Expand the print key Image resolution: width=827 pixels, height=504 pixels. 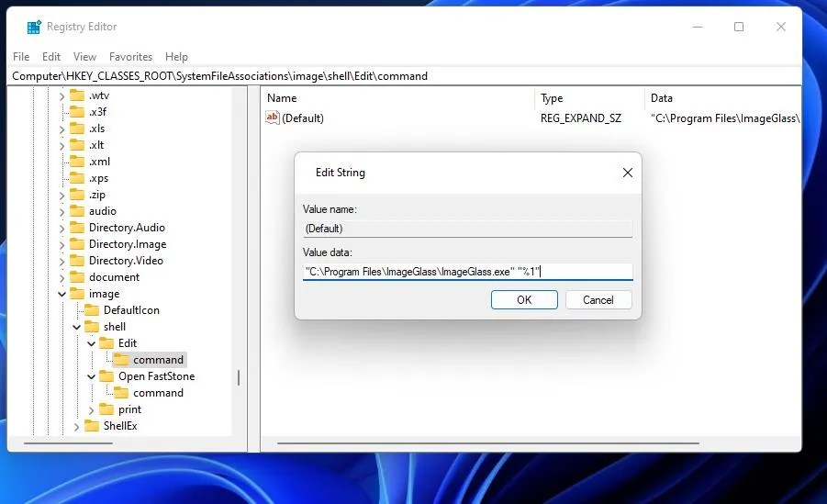[x=91, y=410]
